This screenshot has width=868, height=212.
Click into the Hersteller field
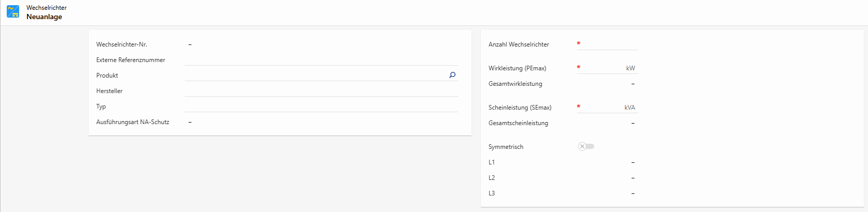pyautogui.click(x=321, y=91)
